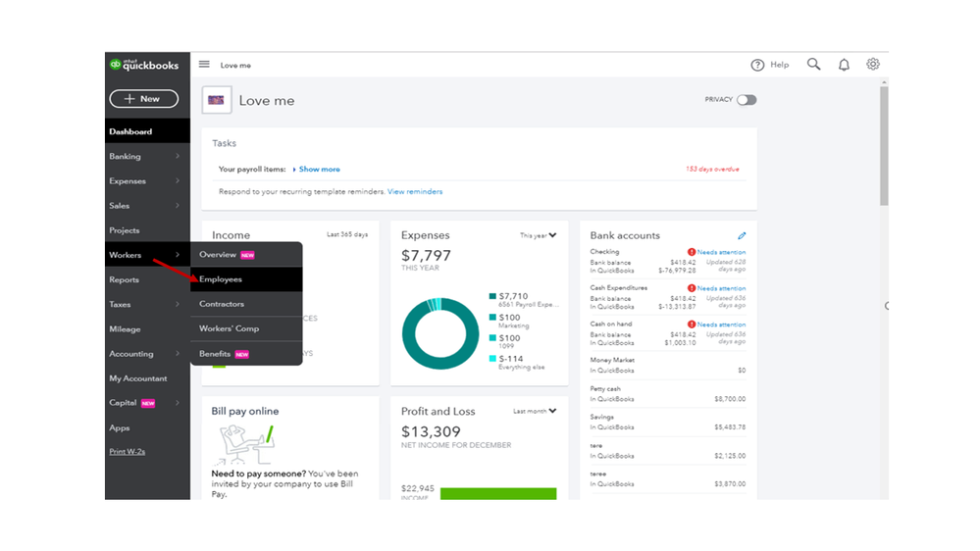Click the New button
The height and width of the screenshot is (551, 980).
coord(144,99)
